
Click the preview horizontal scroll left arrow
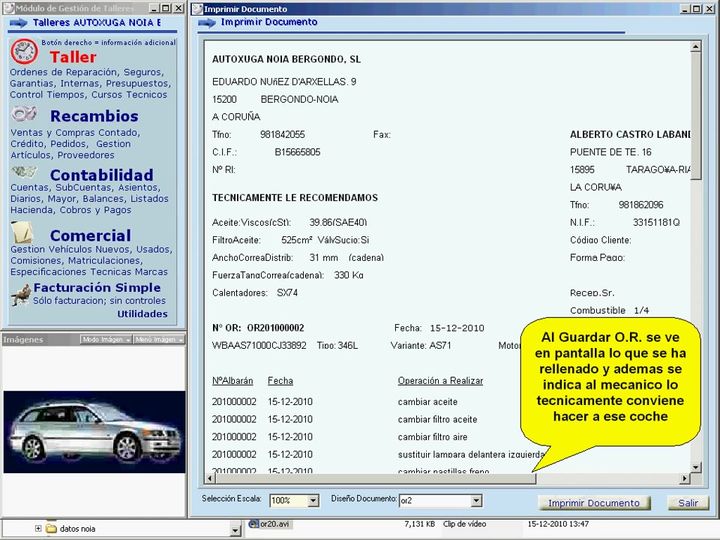pyautogui.click(x=210, y=478)
